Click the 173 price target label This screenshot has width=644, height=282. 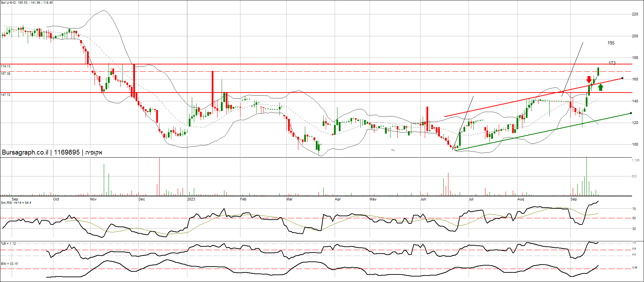612,63
